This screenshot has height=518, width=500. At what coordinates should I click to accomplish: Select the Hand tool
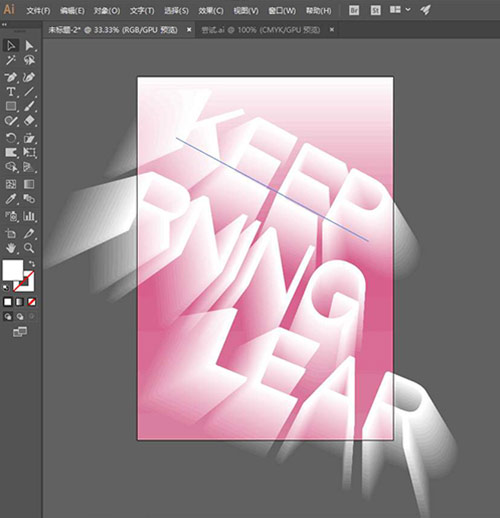11,248
